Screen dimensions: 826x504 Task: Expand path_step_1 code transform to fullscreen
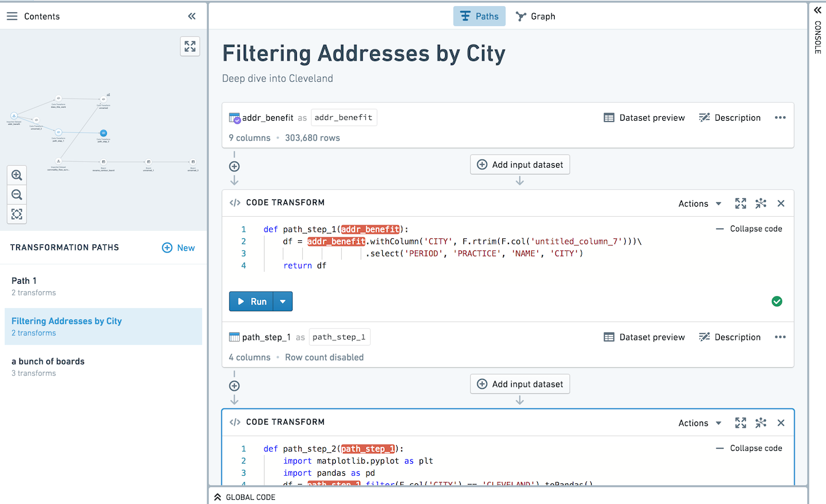click(741, 203)
